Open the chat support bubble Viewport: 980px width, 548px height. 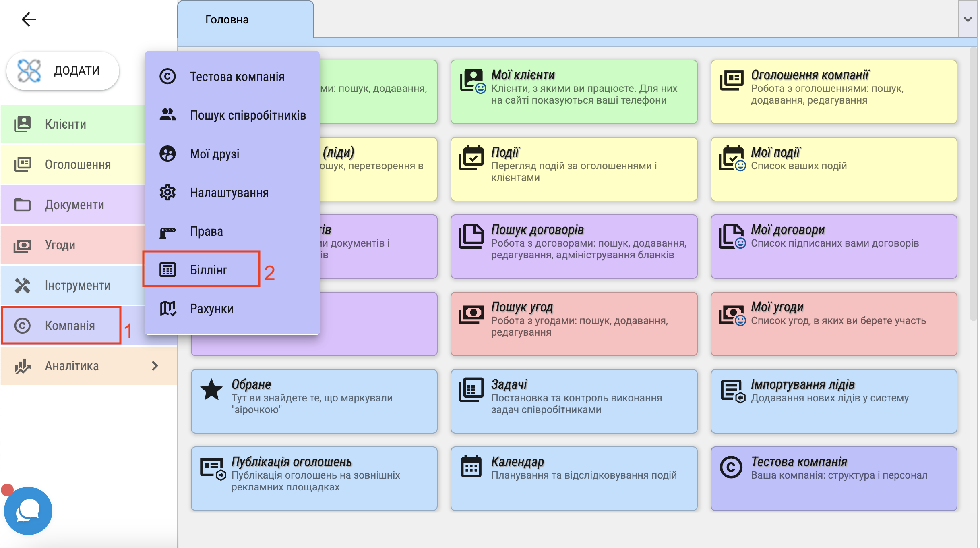28,511
